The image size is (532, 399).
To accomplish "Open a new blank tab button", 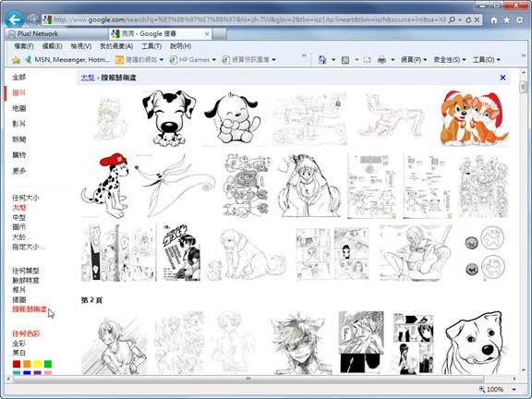I will point(220,33).
